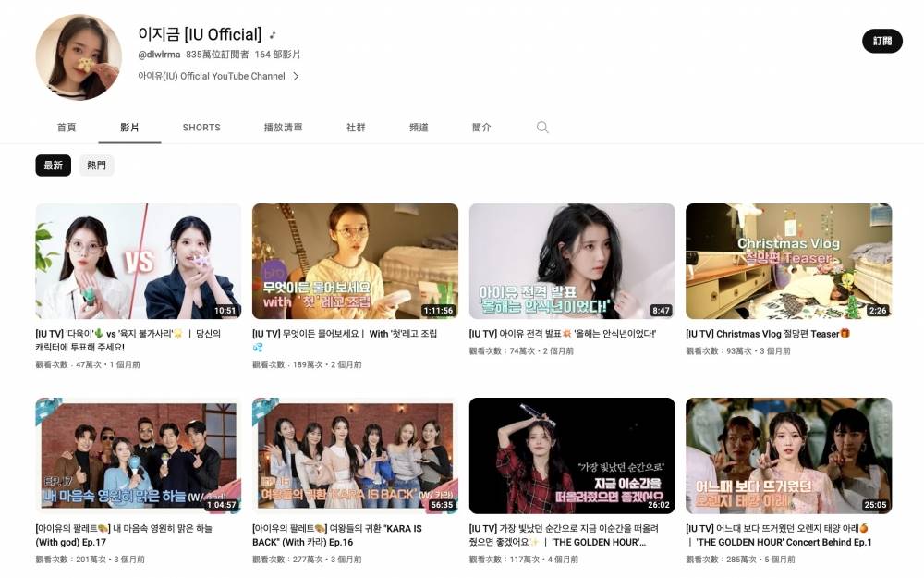Open the SHORTS tab
Image resolution: width=924 pixels, height=578 pixels.
tap(201, 128)
